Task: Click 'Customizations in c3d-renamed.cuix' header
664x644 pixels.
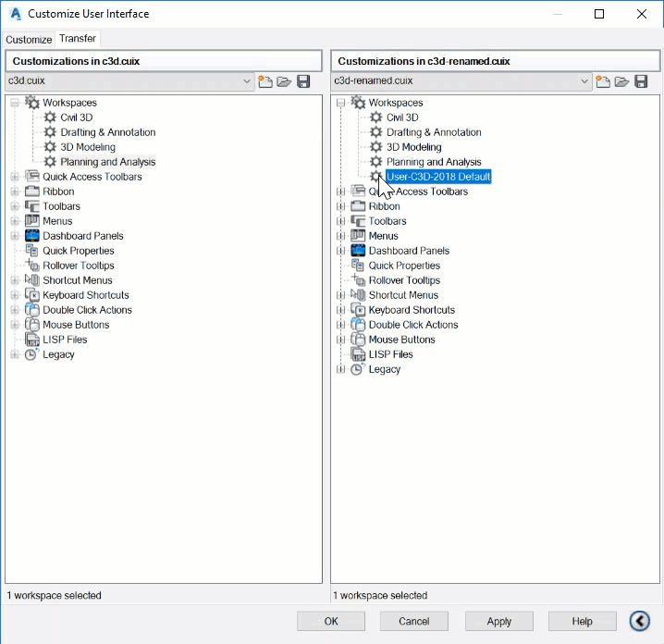Action: tap(495, 61)
